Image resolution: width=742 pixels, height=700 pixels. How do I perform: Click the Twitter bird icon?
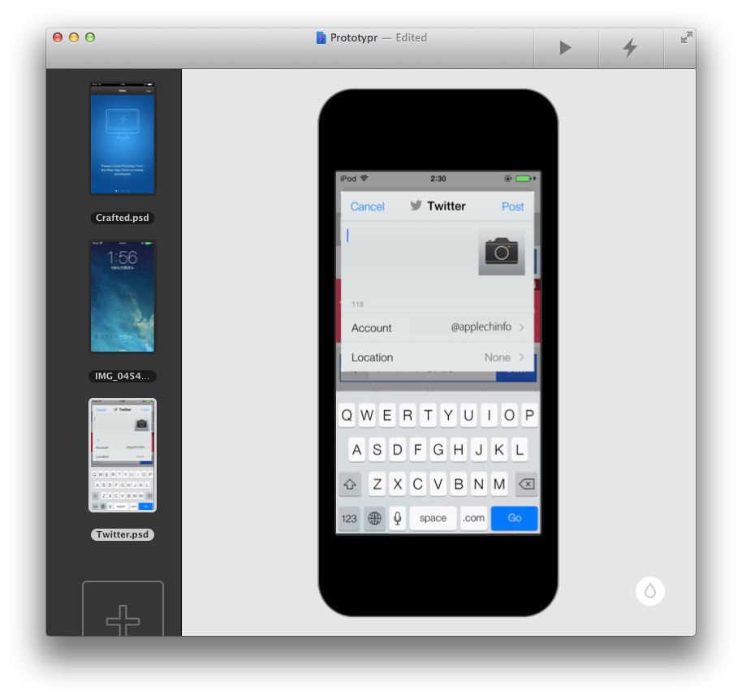point(416,205)
